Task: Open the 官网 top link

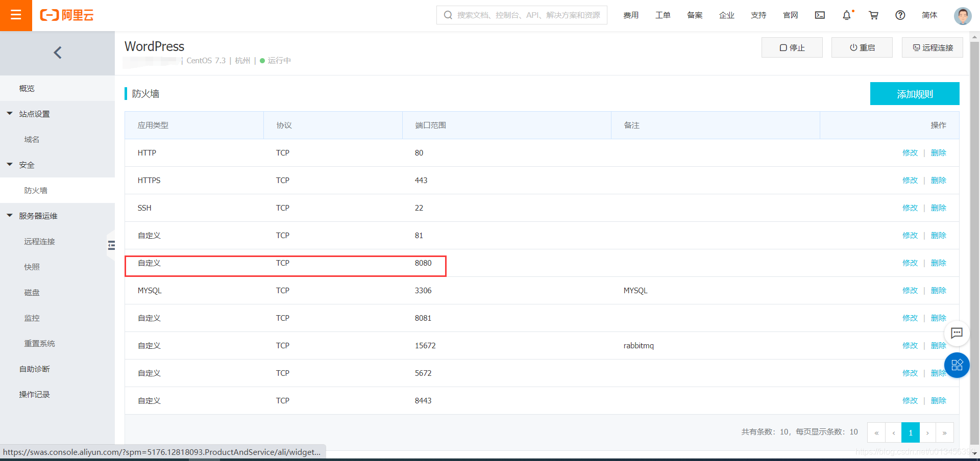Action: [x=790, y=15]
